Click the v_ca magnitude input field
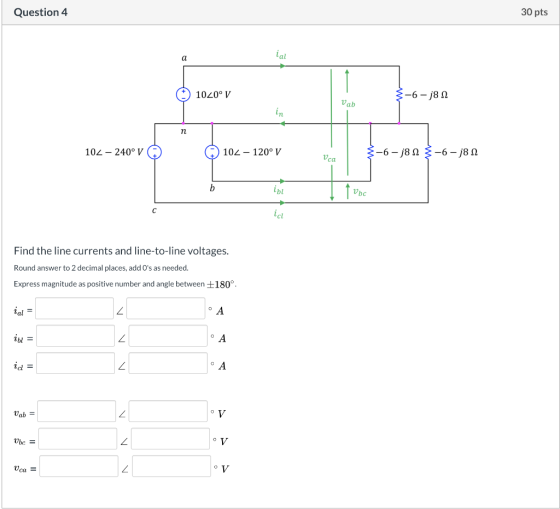Viewport: 560px width, 509px height. pyautogui.click(x=79, y=466)
